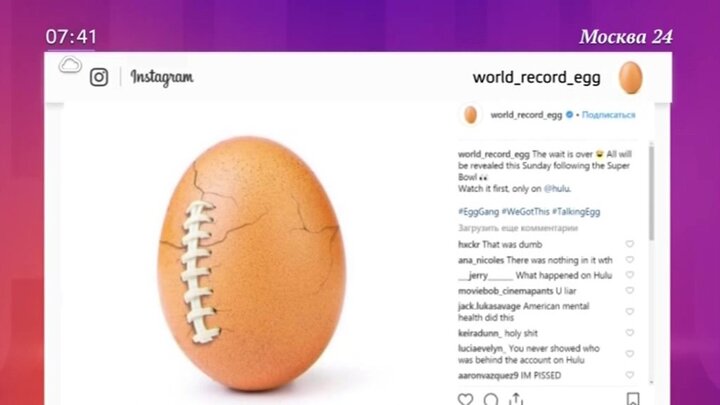Click the cracked football egg photo
This screenshot has width=720, height=405.
[x=252, y=263]
